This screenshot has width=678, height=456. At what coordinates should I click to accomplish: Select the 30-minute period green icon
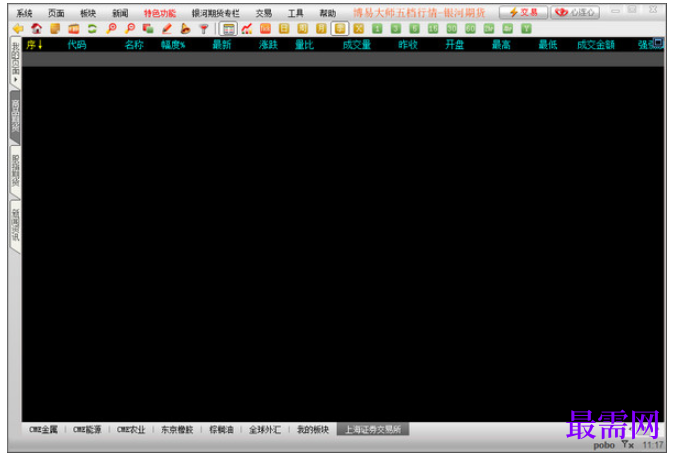click(x=452, y=29)
